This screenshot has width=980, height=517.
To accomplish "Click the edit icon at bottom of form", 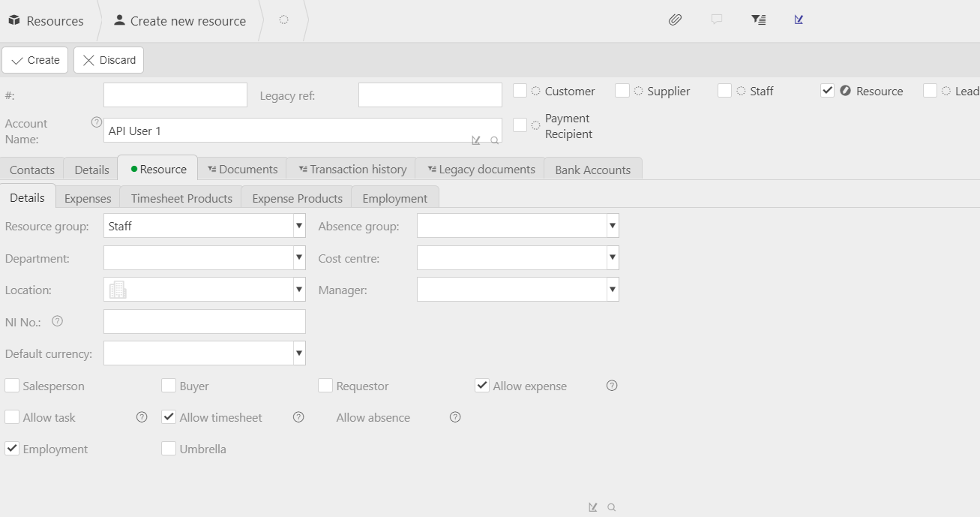I will click(593, 507).
